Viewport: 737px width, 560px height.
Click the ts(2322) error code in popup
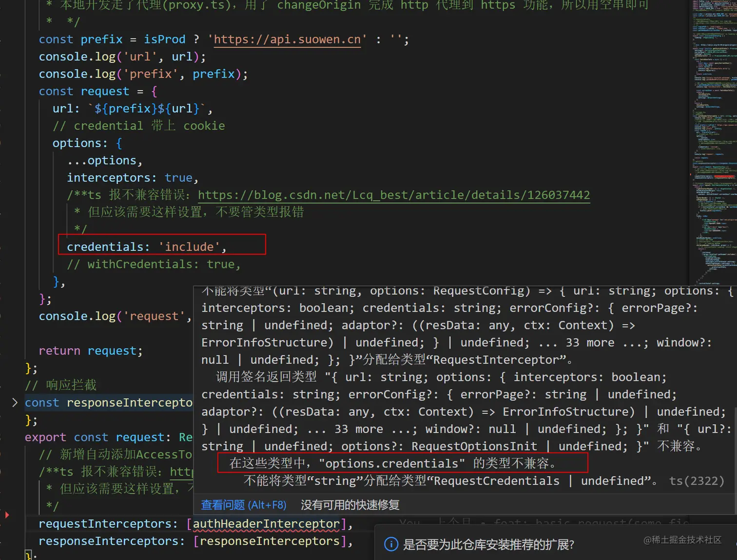click(x=697, y=481)
